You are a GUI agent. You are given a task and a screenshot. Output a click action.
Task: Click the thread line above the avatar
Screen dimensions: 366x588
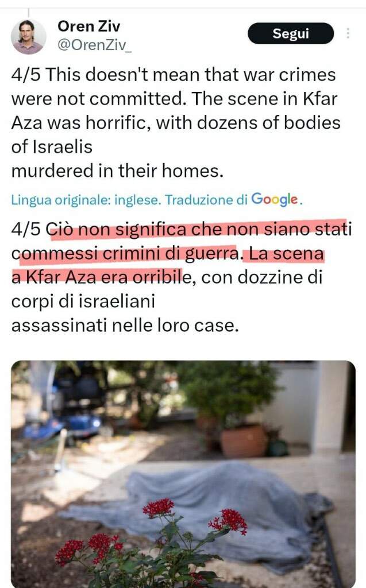click(29, 13)
